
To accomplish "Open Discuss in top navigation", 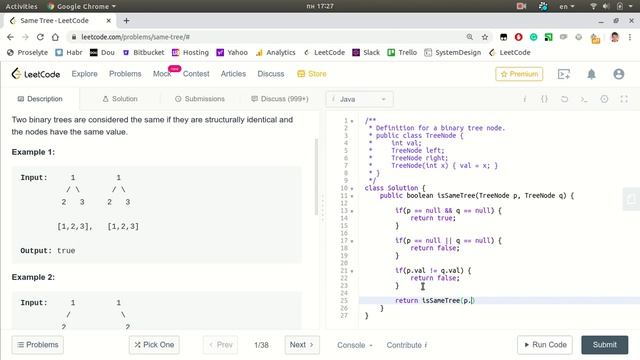I will pyautogui.click(x=271, y=74).
